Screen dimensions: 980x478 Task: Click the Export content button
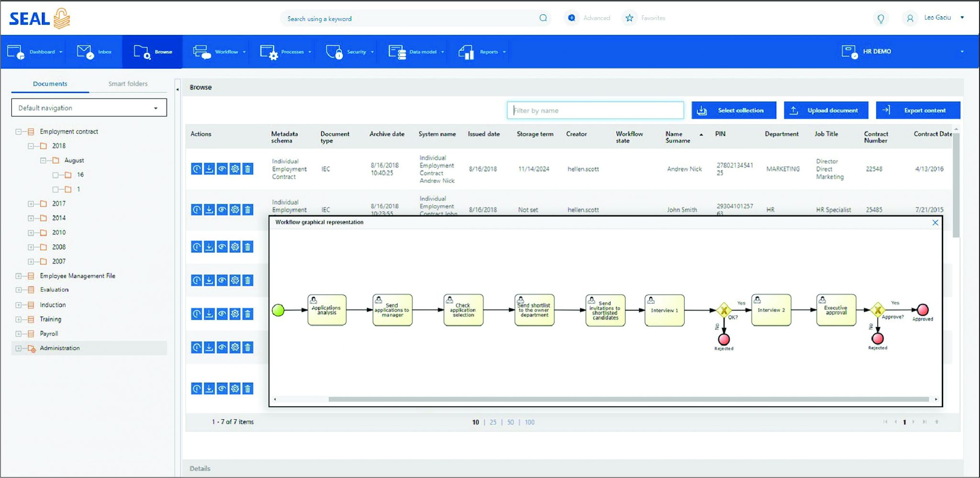click(918, 110)
